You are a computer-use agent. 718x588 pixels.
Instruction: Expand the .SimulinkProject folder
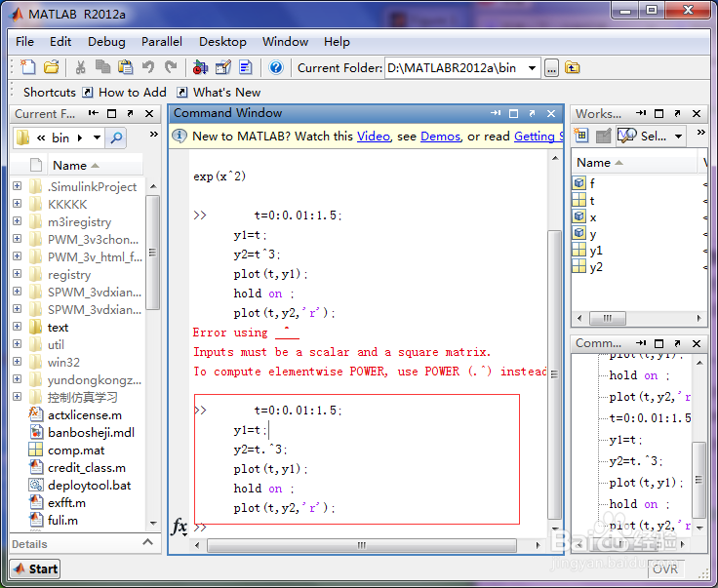tap(17, 186)
